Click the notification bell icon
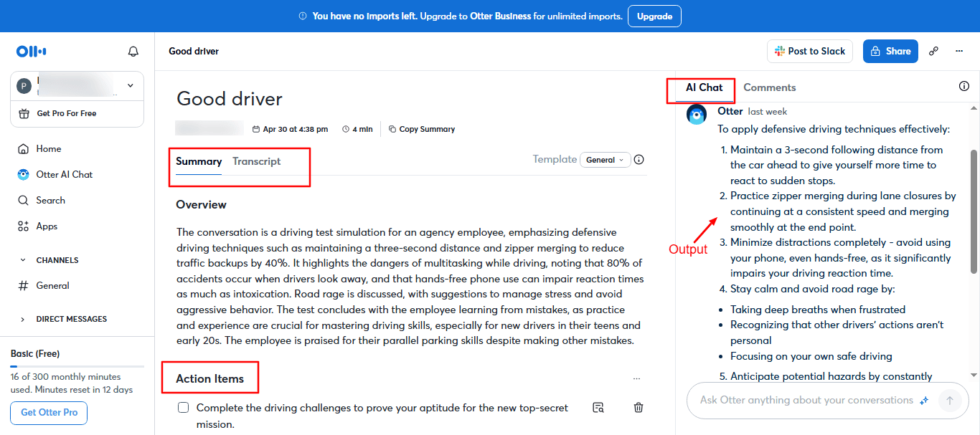 [133, 52]
